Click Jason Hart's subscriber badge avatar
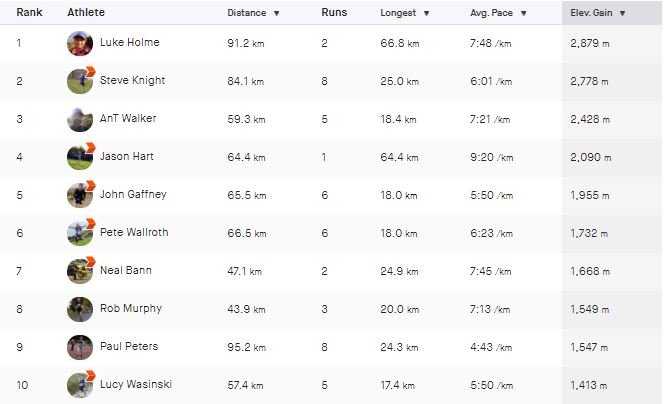This screenshot has width=666, height=404. coord(80,157)
